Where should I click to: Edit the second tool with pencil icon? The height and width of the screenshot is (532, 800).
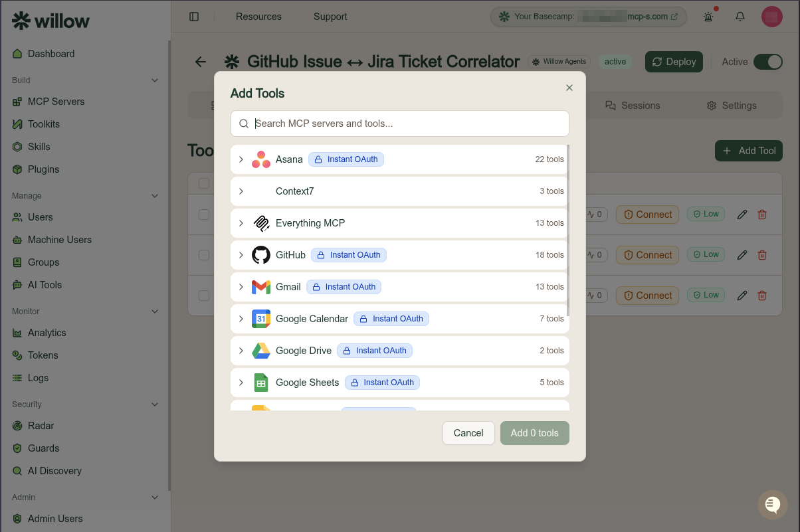[x=742, y=255]
